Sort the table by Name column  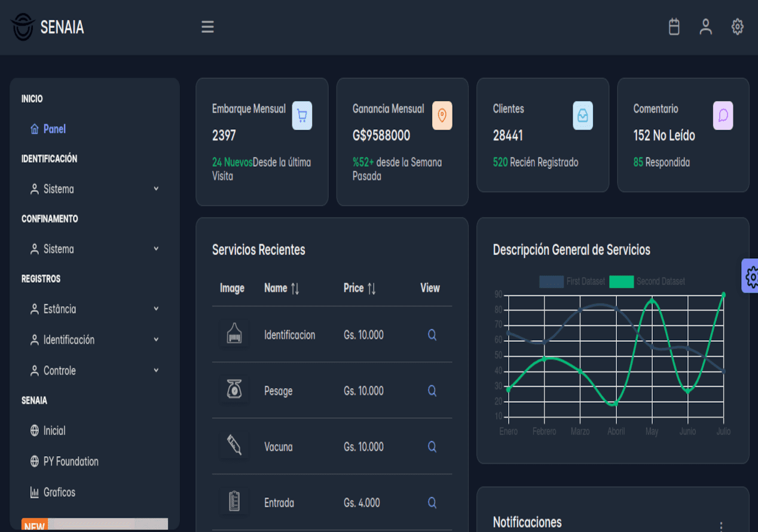(282, 288)
